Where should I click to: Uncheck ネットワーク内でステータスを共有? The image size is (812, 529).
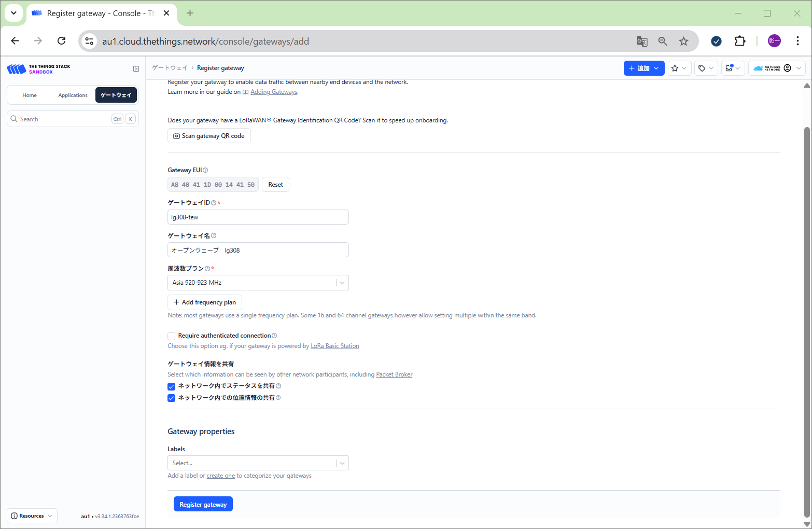[172, 386]
